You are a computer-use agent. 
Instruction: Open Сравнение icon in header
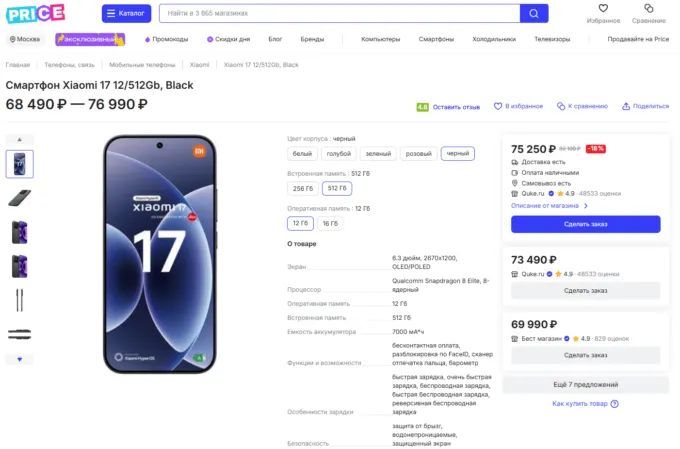point(648,8)
